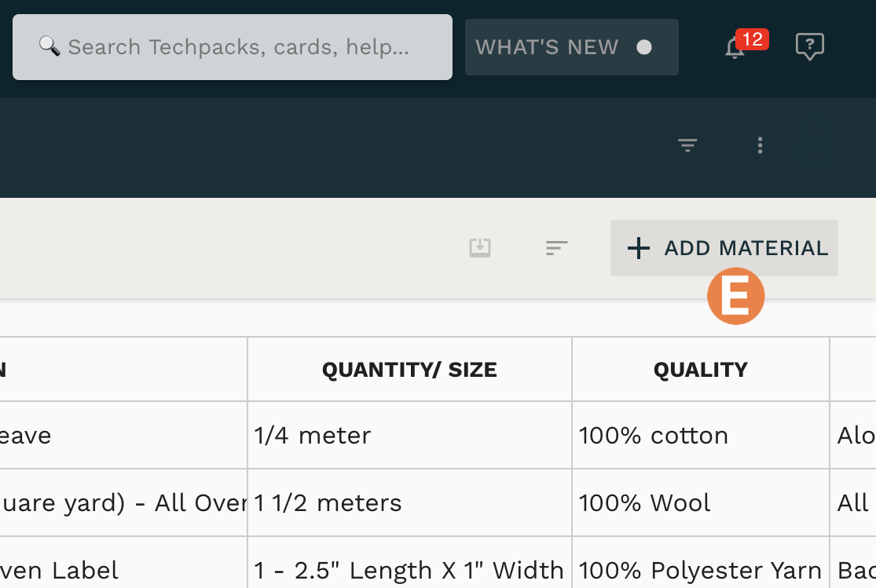Click the filter icon in dark toolbar

(x=687, y=145)
